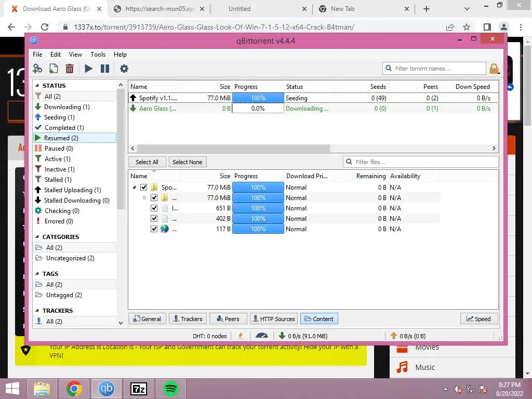Switch to the Peers tab

228,319
